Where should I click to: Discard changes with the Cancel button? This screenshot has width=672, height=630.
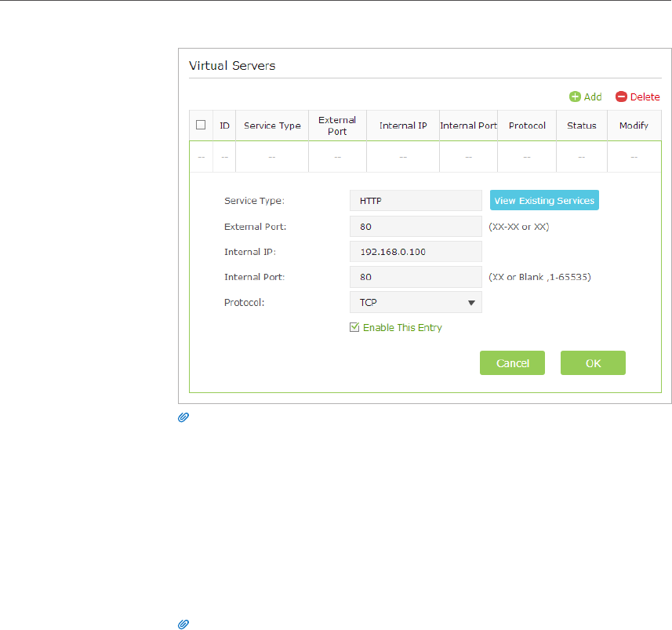pos(512,363)
